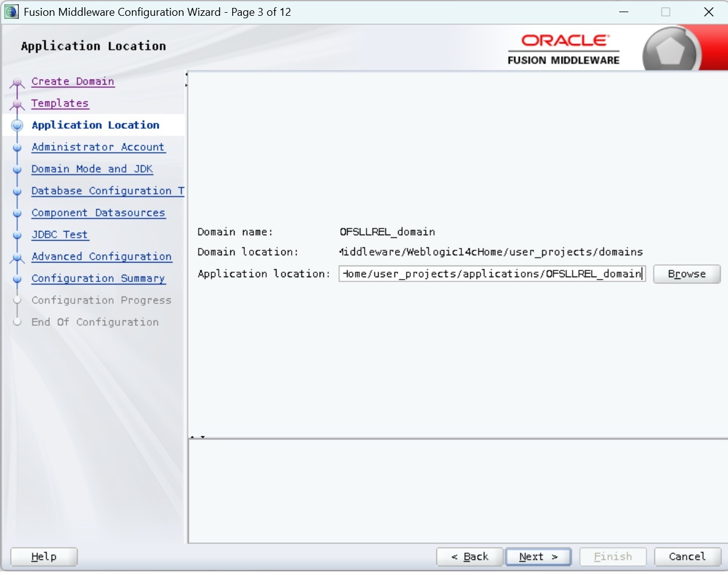The height and width of the screenshot is (575, 728).
Task: Open Configuration Summary step
Action: [x=98, y=278]
